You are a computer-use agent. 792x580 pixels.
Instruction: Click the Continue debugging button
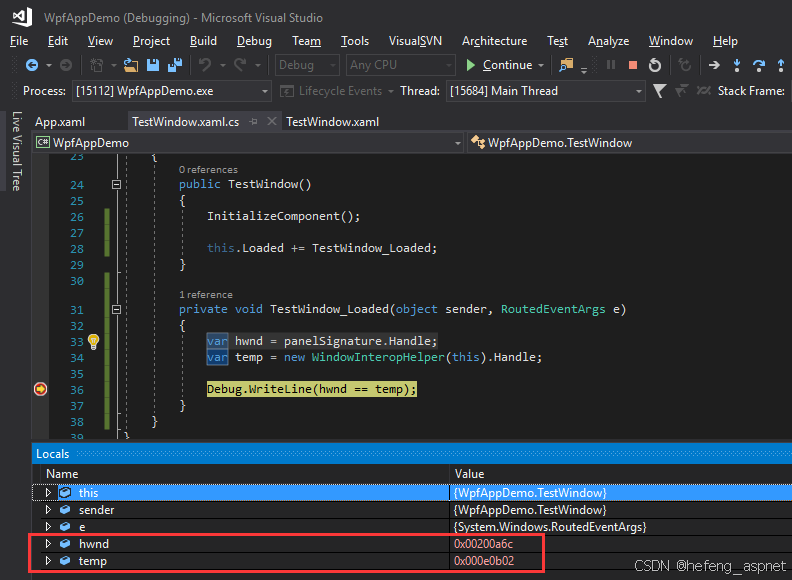pyautogui.click(x=499, y=65)
